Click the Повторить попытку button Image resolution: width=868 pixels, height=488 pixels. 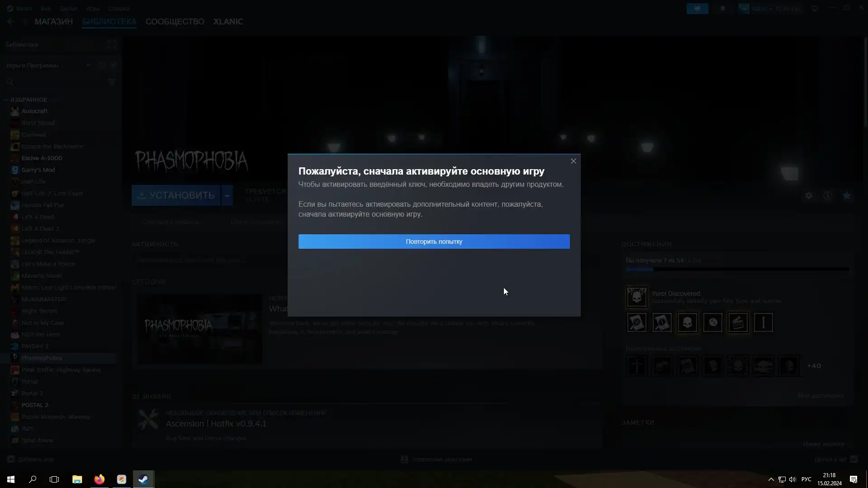434,242
